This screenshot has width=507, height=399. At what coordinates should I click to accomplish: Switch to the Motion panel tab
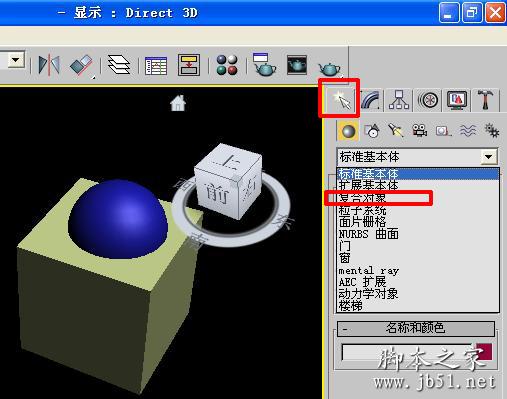[428, 99]
